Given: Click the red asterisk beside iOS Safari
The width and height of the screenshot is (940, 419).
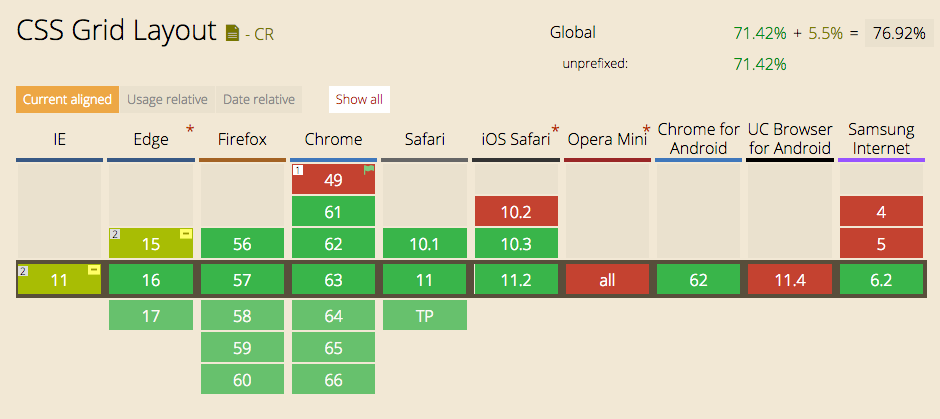Looking at the screenshot, I should (555, 130).
